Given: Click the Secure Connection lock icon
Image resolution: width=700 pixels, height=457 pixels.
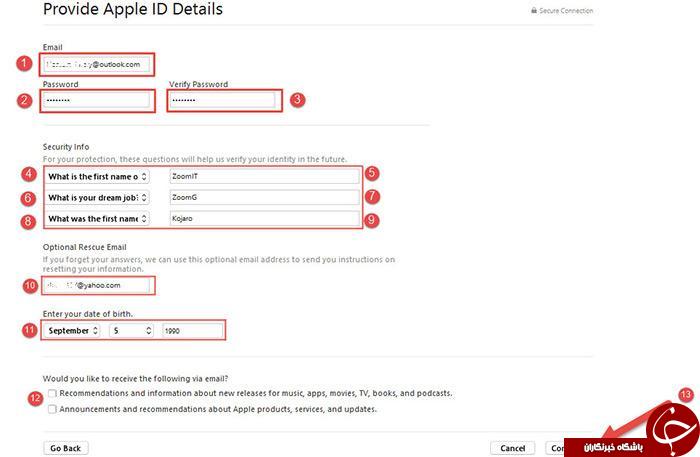Looking at the screenshot, I should pos(533,10).
